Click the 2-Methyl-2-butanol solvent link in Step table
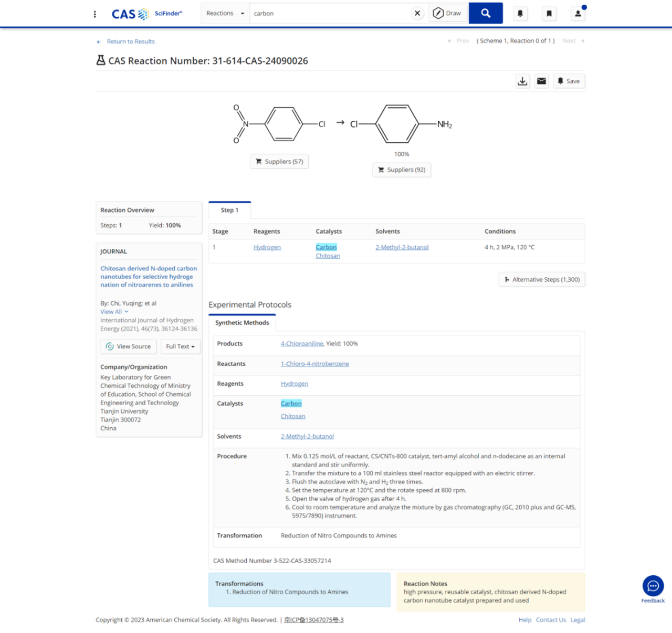This screenshot has width=672, height=633. point(402,247)
